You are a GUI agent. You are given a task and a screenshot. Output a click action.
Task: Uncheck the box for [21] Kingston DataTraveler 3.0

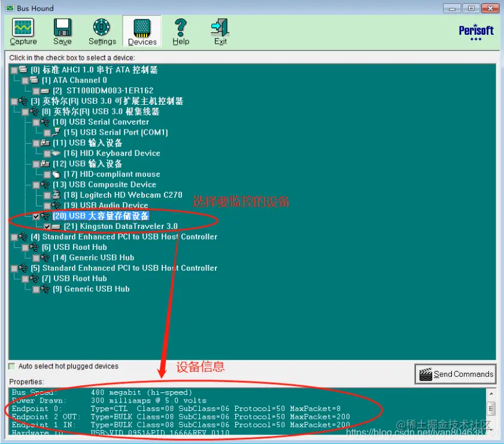(x=47, y=227)
